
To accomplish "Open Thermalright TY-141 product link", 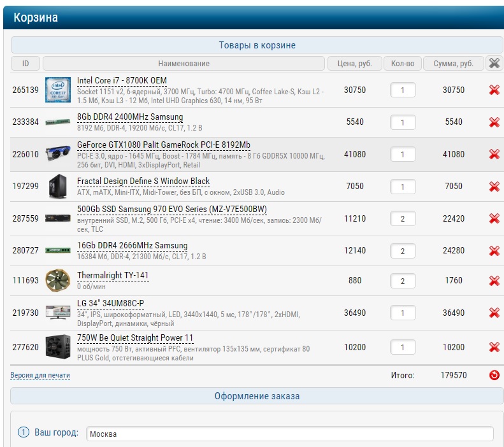I will coord(113,276).
